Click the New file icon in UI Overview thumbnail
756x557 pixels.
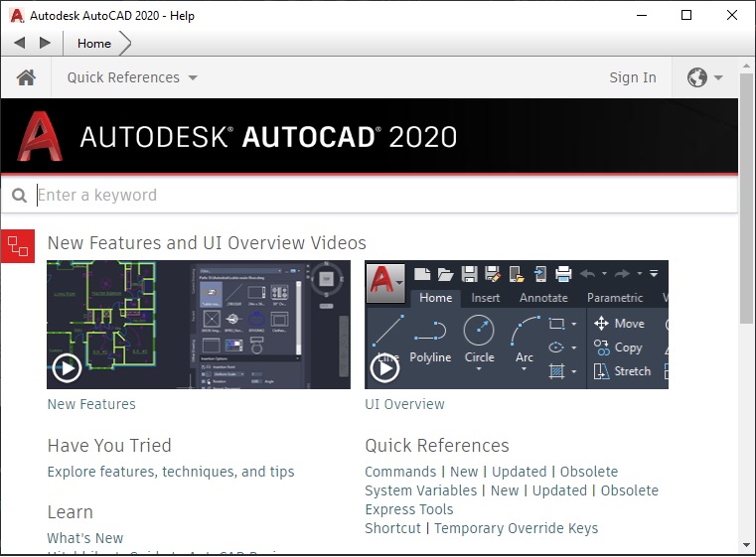point(422,274)
